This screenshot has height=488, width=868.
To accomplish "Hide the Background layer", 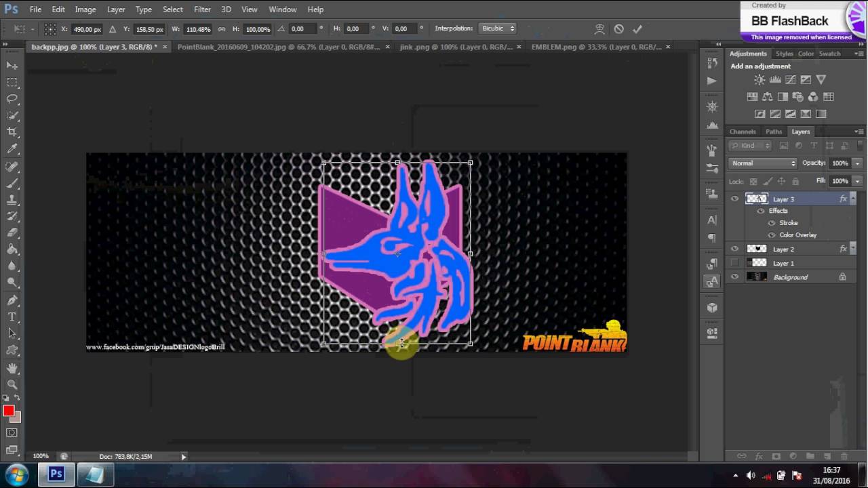I will (x=734, y=277).
